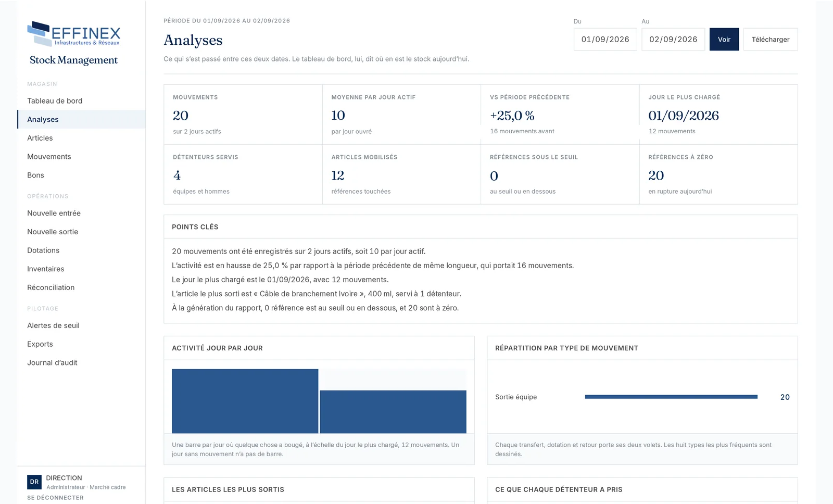833x504 pixels.
Task: Click the 'en hausse de 25,0 %' sentence
Action: (x=373, y=266)
